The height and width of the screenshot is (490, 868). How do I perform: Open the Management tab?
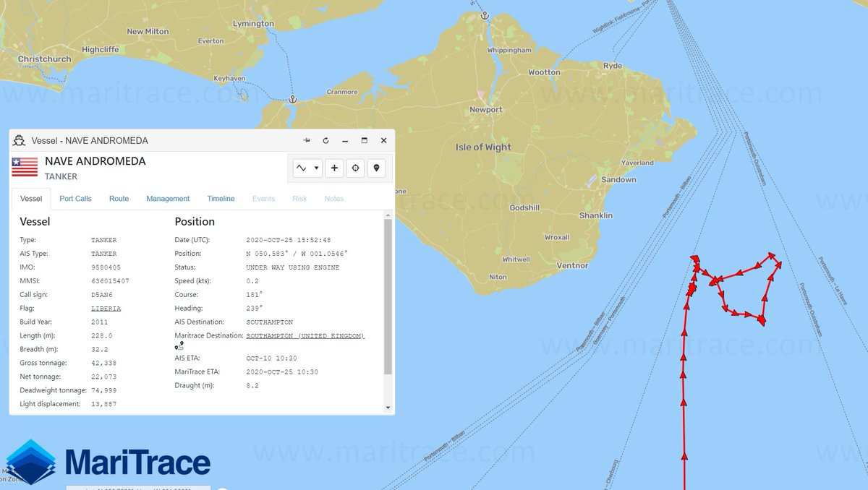click(x=168, y=198)
